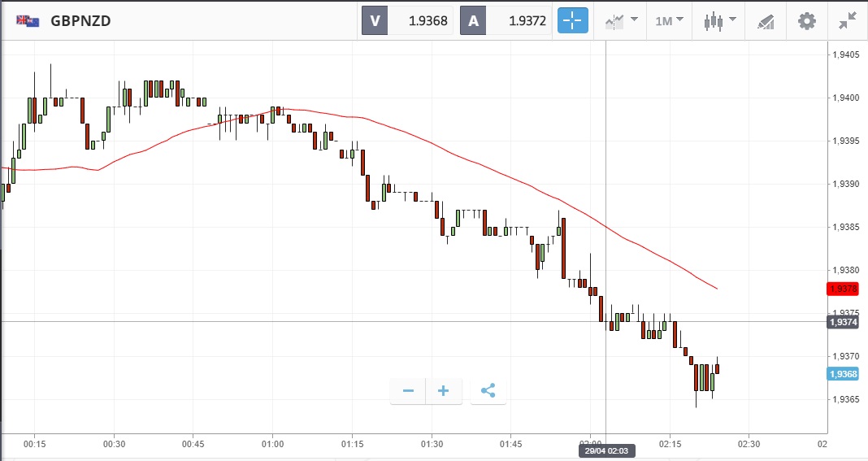Click the GBPNZD symbol title

(80, 21)
